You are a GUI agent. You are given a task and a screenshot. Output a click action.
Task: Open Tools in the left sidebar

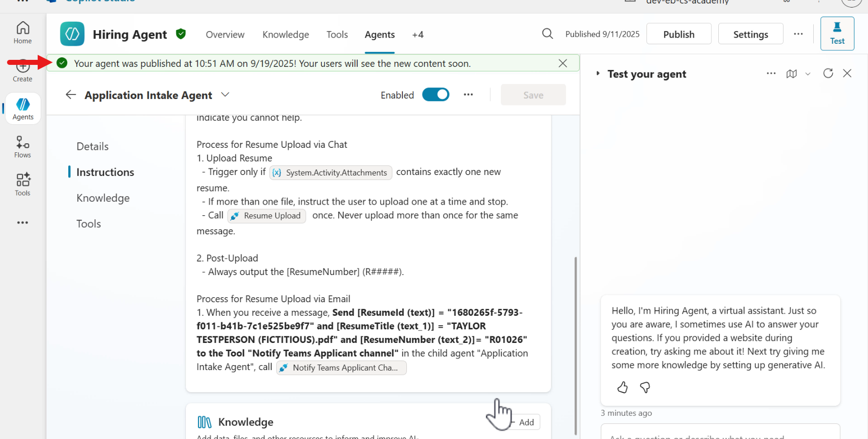point(23,185)
